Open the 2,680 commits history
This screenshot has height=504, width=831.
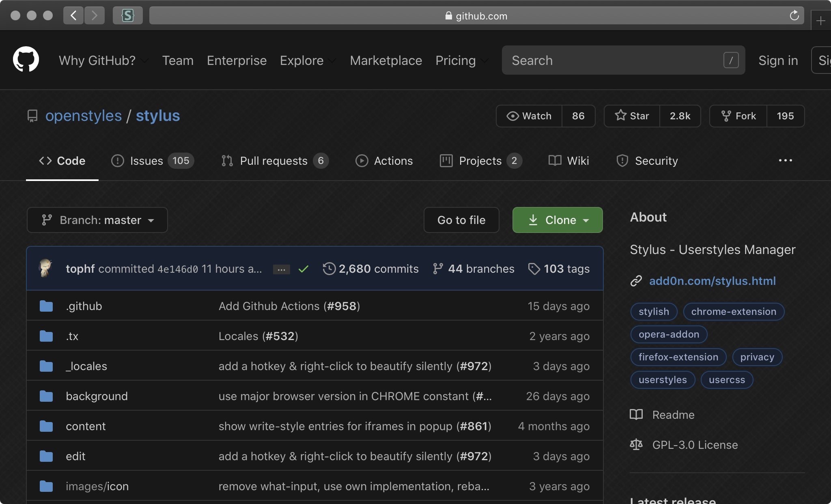(x=370, y=269)
